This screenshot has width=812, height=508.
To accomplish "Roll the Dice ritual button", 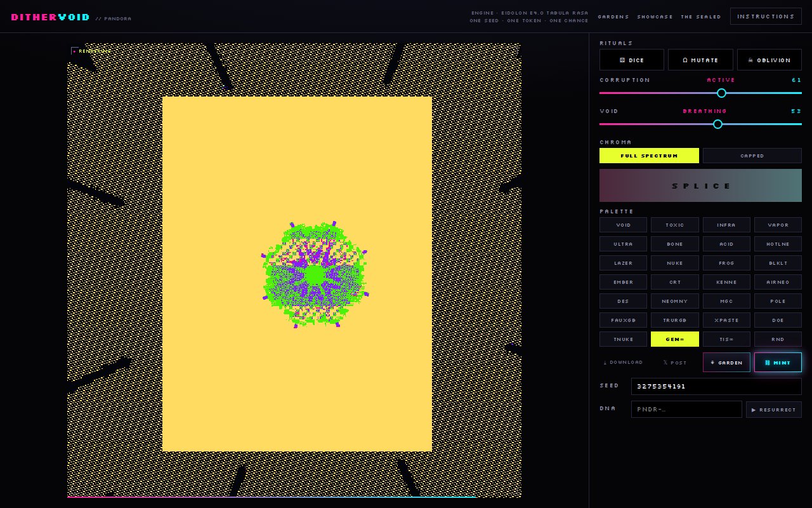I will coord(632,60).
